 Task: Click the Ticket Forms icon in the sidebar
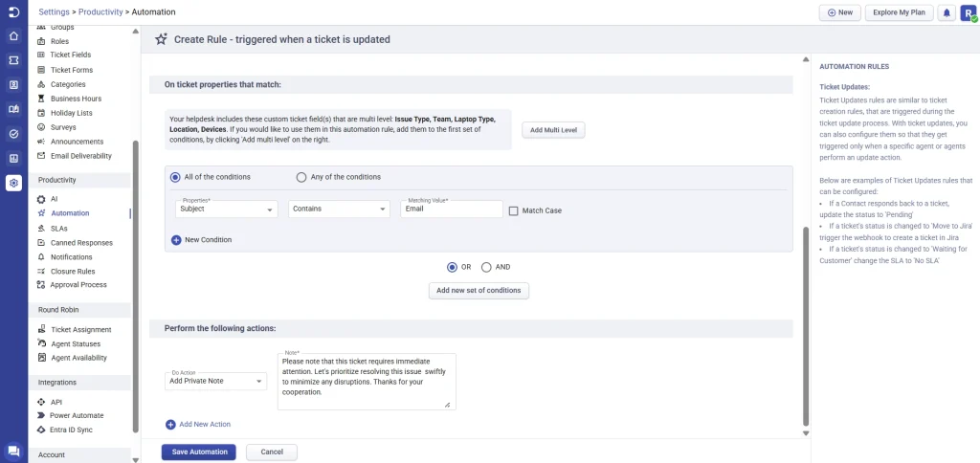tap(41, 70)
